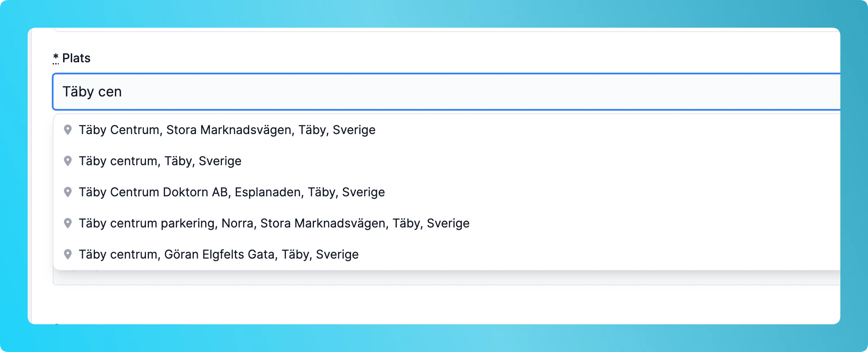Click the required asterisk beside the Plats label
The image size is (868, 352).
tap(55, 57)
